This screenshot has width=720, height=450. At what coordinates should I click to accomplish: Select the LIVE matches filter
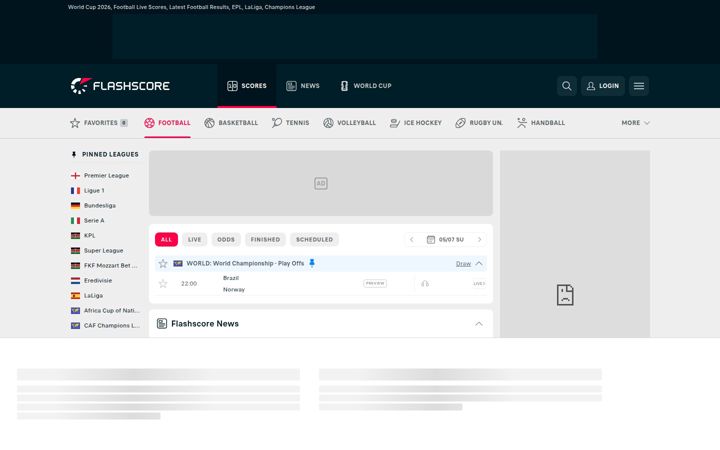[x=194, y=240]
